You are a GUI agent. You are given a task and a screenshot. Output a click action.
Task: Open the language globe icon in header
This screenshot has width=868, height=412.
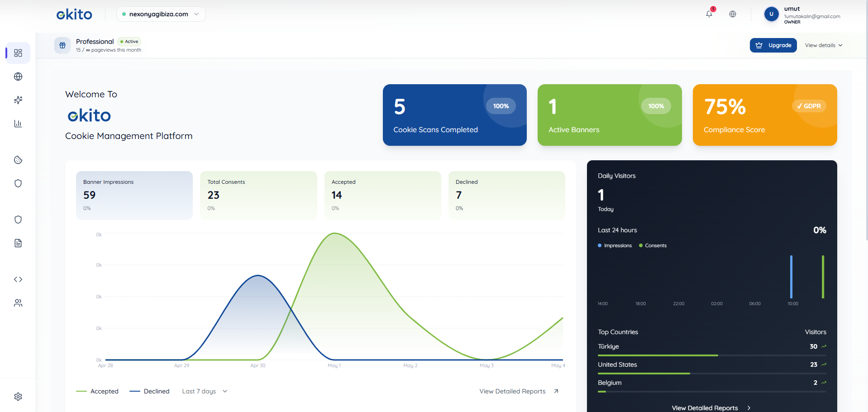click(x=733, y=14)
